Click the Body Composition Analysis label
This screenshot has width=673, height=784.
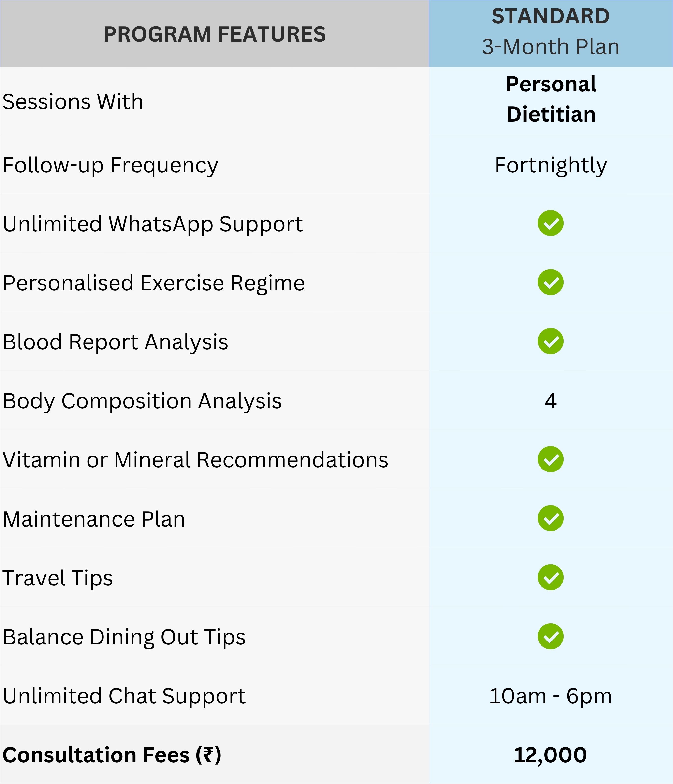point(142,401)
